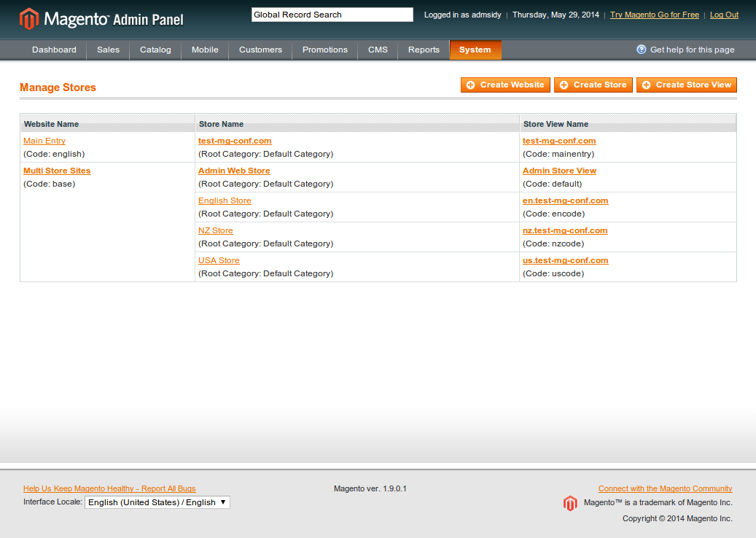Click the Website Name column header
The height and width of the screenshot is (538, 756).
51,124
